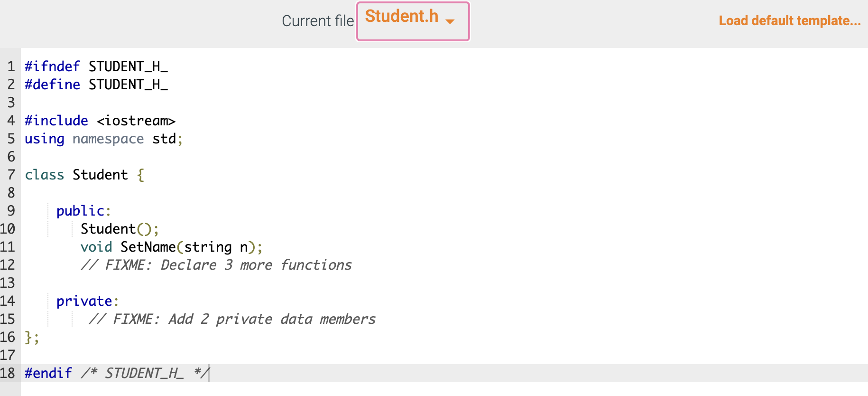Click line number 7 in gutter
The width and height of the screenshot is (868, 396).
coord(11,175)
